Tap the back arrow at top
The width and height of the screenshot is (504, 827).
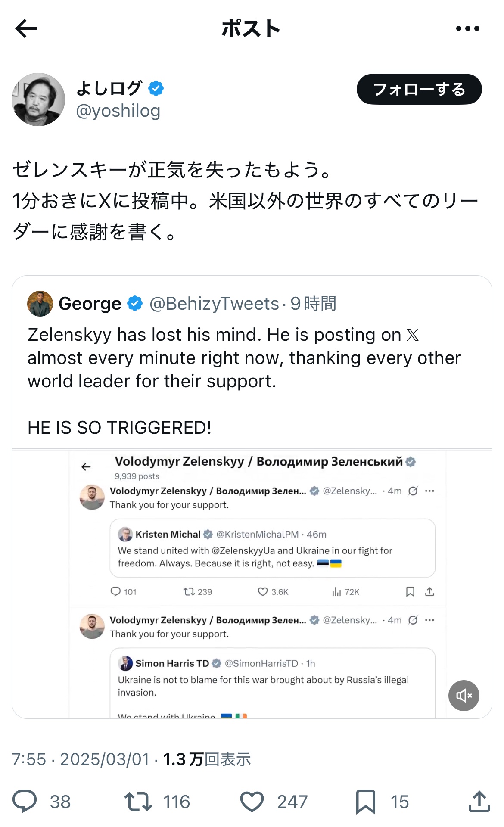[26, 29]
